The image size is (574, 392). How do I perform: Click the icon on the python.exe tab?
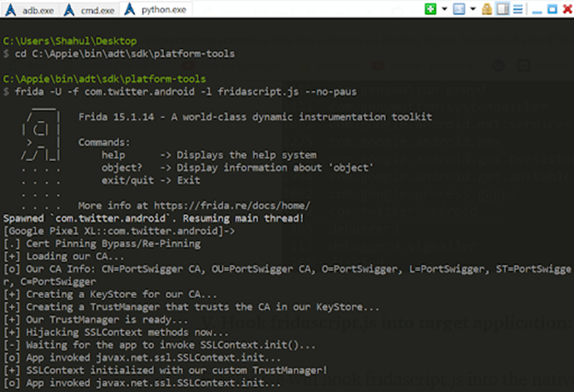(130, 9)
